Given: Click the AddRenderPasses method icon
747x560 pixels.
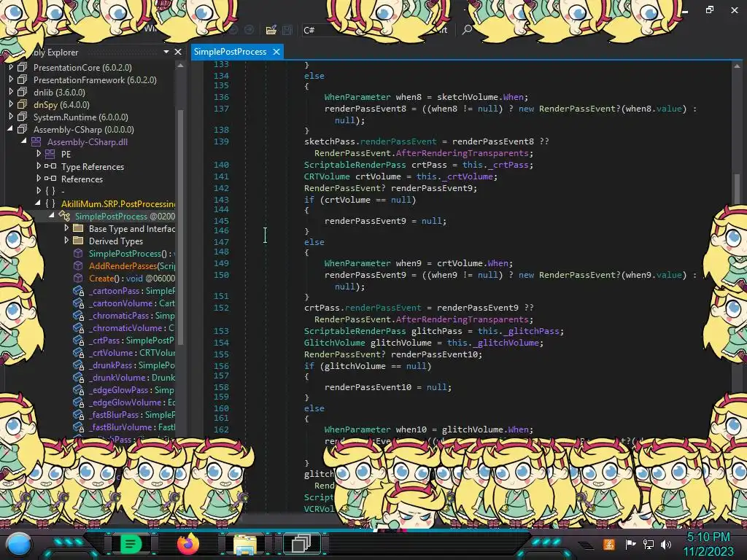Looking at the screenshot, I should 78,265.
